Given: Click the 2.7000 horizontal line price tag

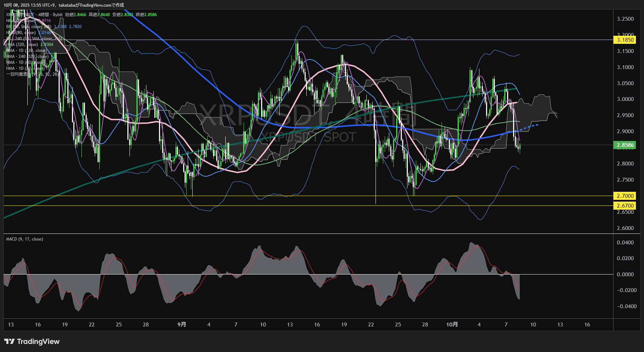Looking at the screenshot, I should point(625,196).
